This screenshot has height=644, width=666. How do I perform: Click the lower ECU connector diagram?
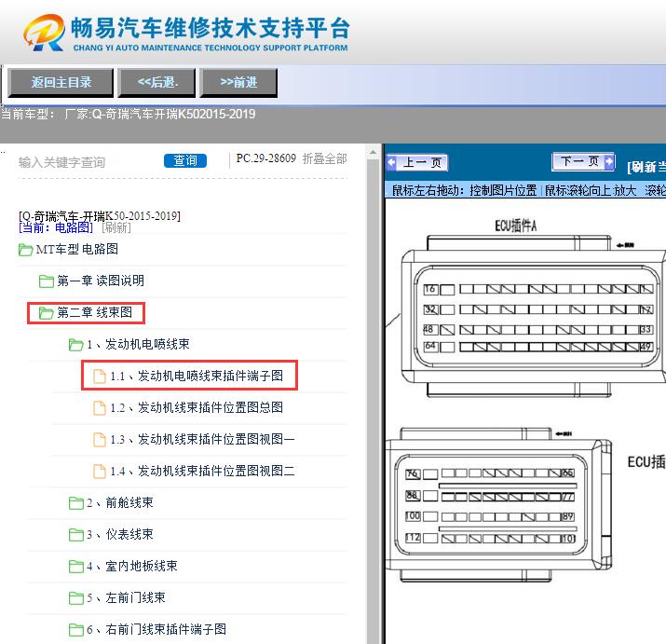point(499,505)
